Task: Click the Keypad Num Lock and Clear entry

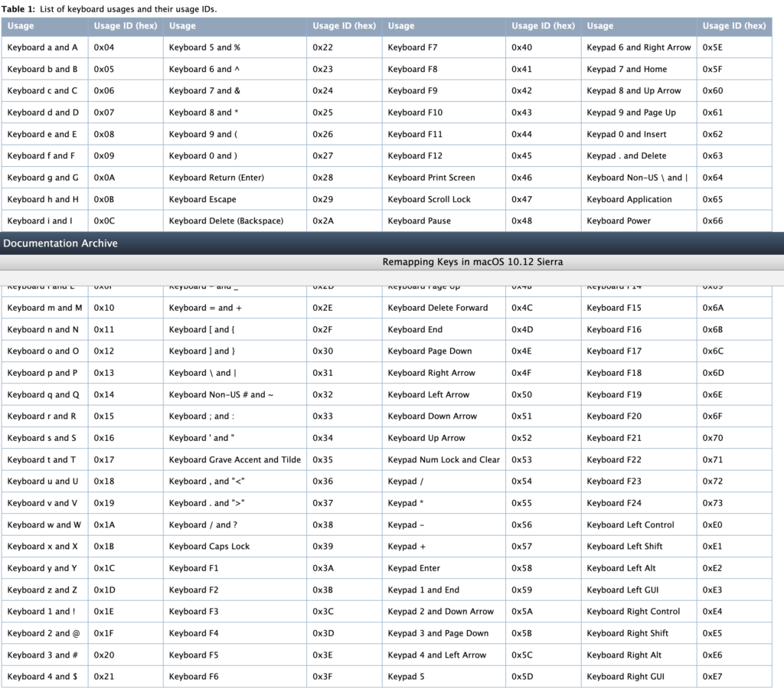Action: pyautogui.click(x=443, y=460)
